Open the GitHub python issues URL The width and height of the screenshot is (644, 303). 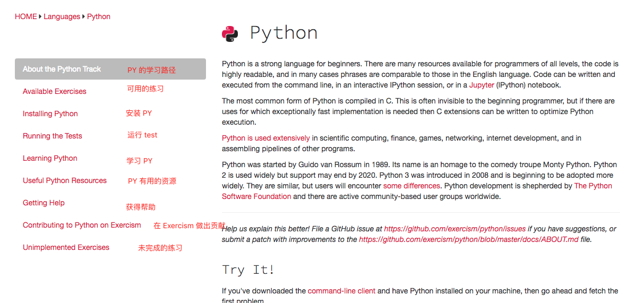(454, 229)
